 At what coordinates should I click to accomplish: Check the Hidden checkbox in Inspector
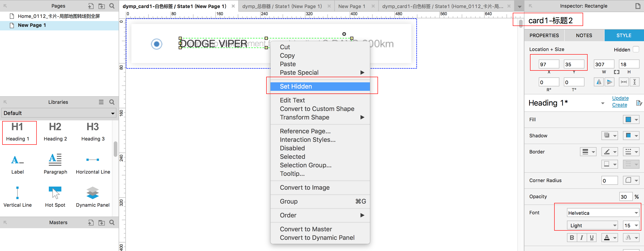636,49
